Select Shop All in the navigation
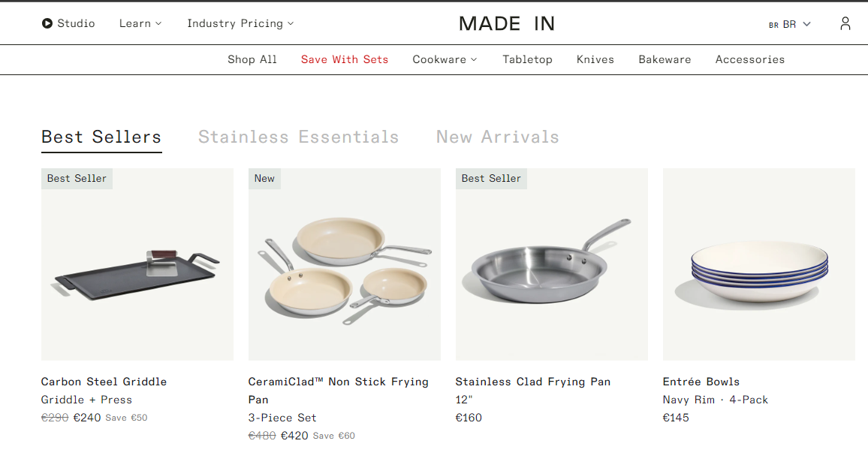The width and height of the screenshot is (868, 474). (x=252, y=59)
